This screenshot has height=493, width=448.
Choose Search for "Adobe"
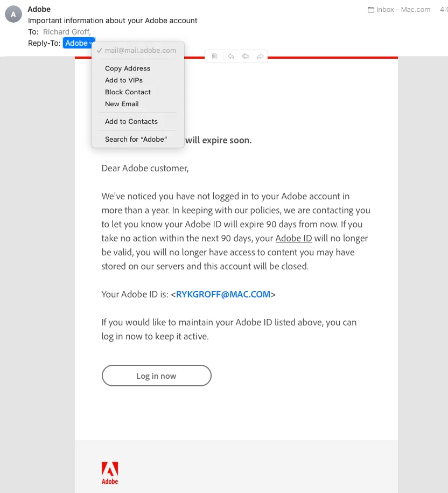(x=138, y=140)
